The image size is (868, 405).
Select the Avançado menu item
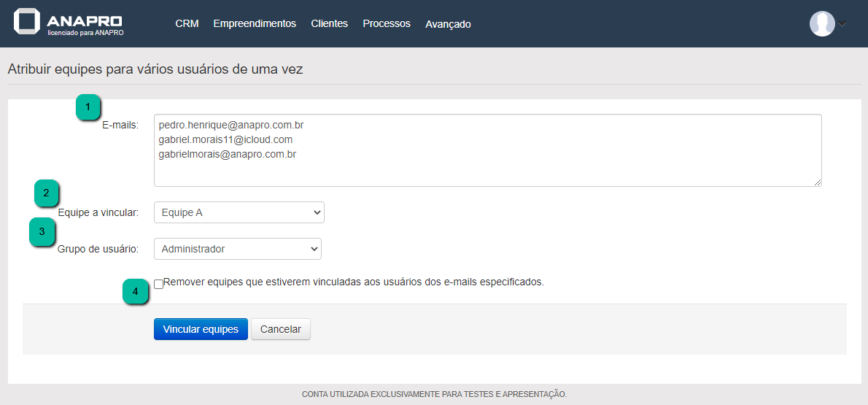[x=448, y=24]
